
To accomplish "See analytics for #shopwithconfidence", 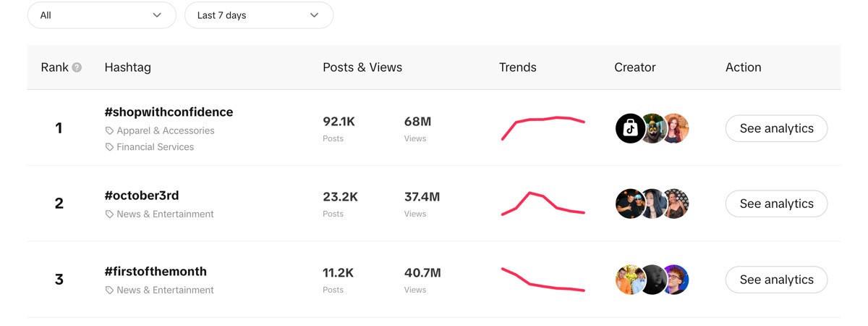I will click(x=776, y=128).
